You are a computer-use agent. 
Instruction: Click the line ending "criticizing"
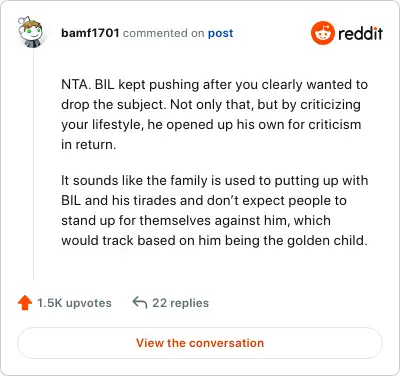(x=211, y=105)
